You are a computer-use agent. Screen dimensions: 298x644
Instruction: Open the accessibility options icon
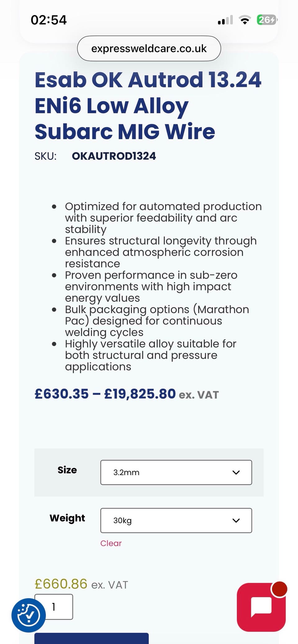tap(29, 615)
